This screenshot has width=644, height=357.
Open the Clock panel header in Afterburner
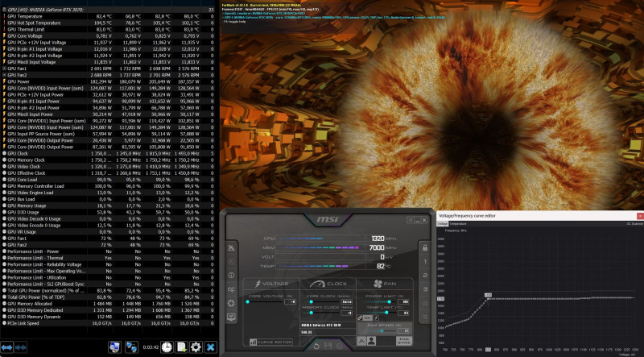328,284
